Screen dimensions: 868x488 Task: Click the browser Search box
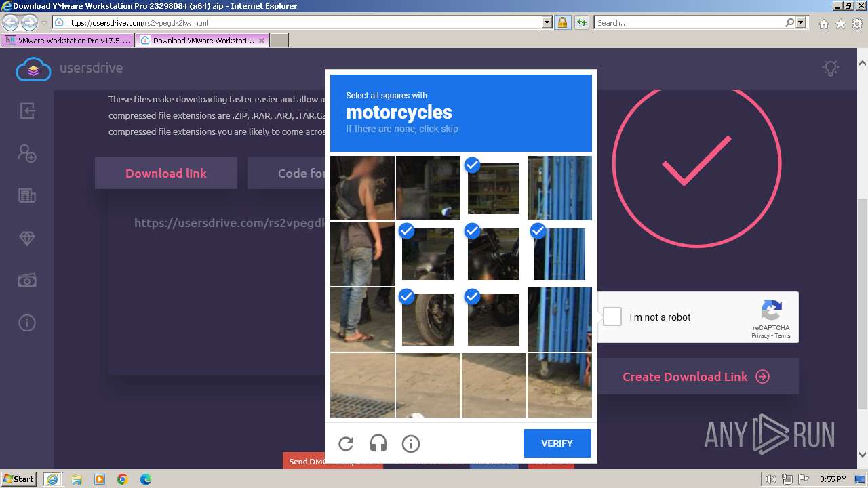click(x=689, y=23)
